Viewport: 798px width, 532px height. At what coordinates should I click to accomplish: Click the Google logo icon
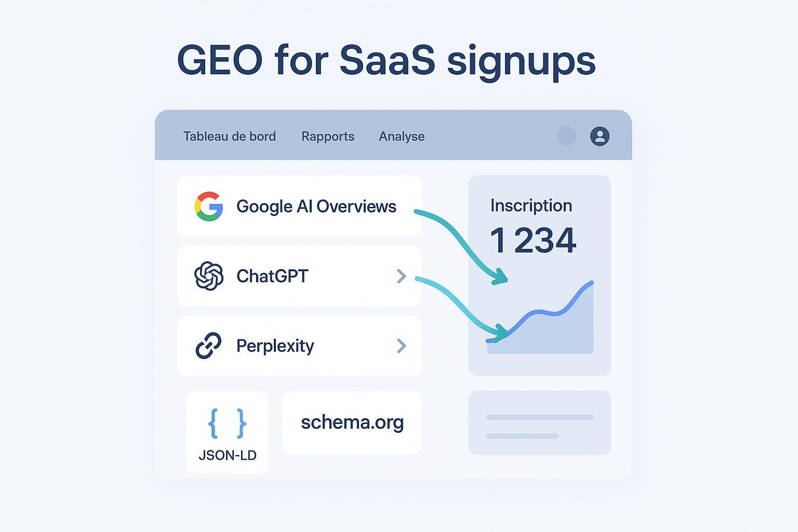click(x=209, y=206)
